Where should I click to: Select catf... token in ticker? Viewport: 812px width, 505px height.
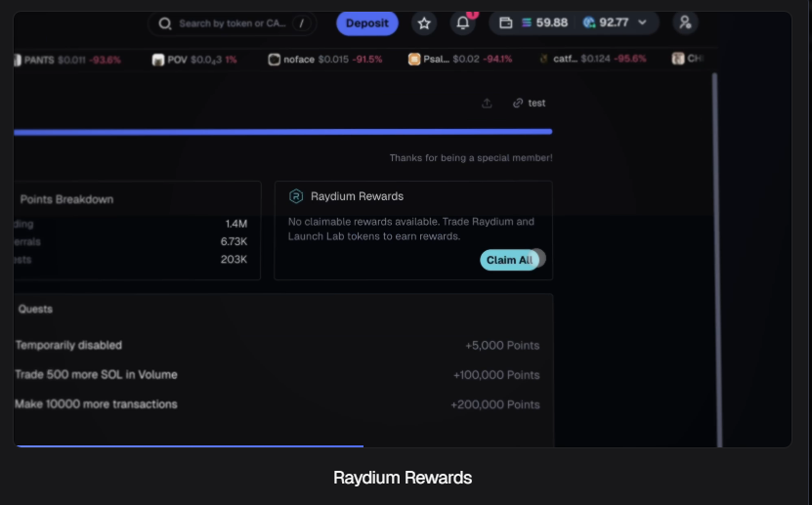click(592, 59)
